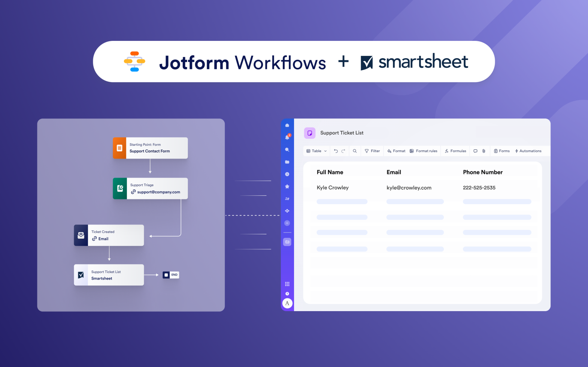Viewport: 588px width, 367px height.
Task: Click the sidebar search icon
Action: (287, 150)
